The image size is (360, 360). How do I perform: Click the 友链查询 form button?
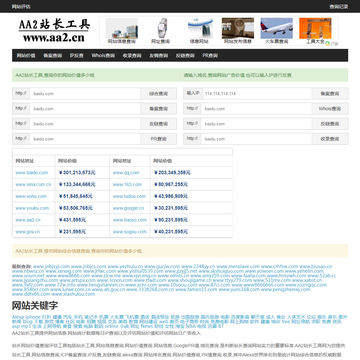pyautogui.click(x=158, y=124)
